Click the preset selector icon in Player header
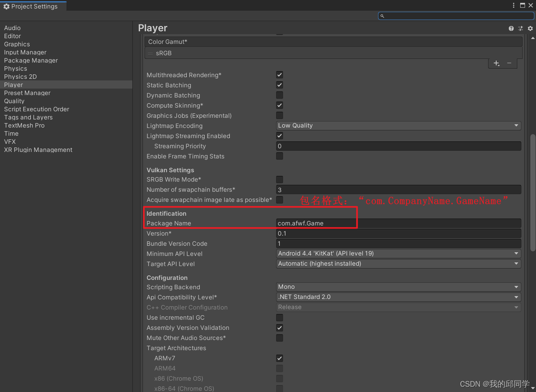 [521, 28]
